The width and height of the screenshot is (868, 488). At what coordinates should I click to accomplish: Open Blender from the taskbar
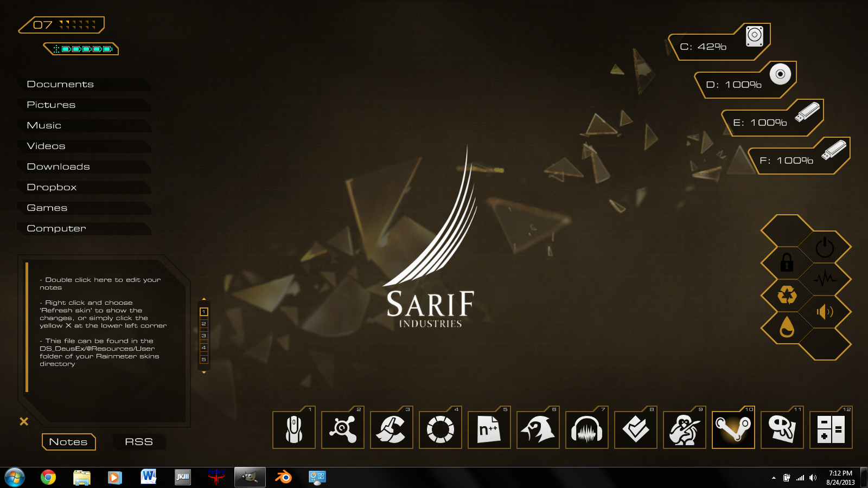[x=284, y=477]
